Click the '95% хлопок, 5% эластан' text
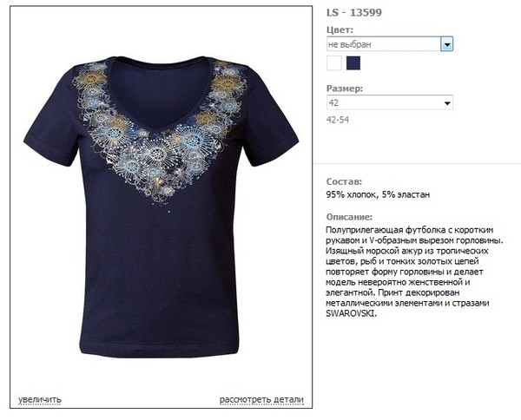This screenshot has height=420, width=521. pos(378,194)
